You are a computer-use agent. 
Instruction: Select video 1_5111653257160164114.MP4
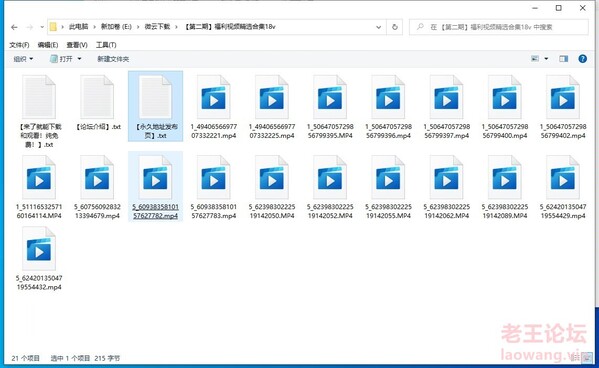pyautogui.click(x=39, y=187)
